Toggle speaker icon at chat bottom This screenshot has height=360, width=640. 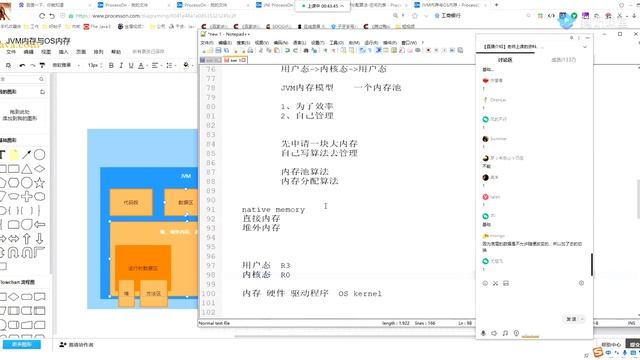click(494, 333)
